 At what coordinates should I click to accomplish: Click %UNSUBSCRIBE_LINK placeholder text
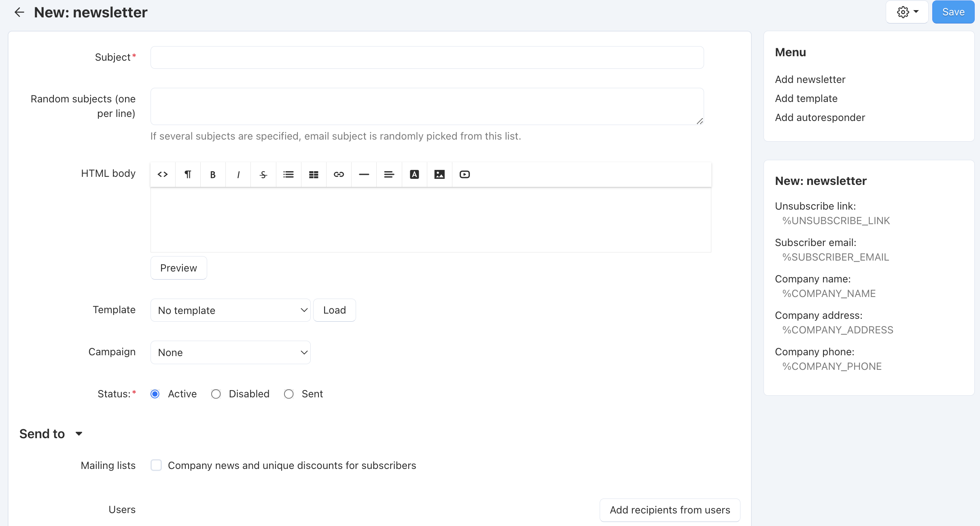point(836,221)
